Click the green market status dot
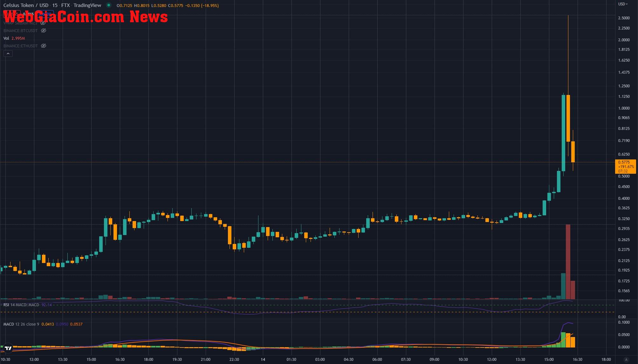Image resolution: width=638 pixels, height=364 pixels. (109, 5)
